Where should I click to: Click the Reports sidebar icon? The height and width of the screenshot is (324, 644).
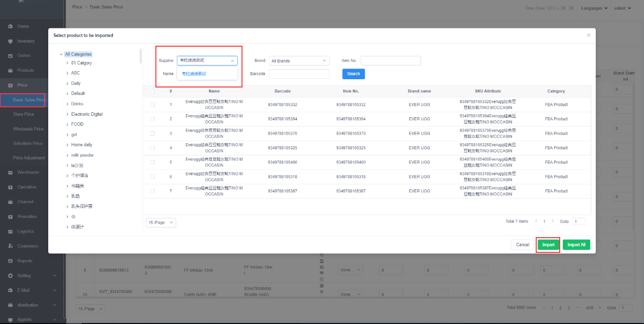point(10,261)
